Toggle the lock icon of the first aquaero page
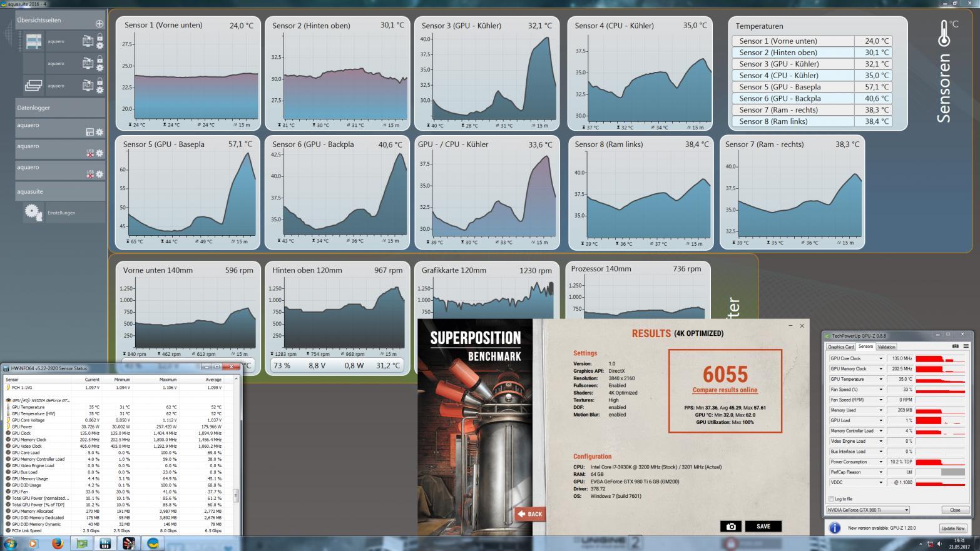 coord(100,38)
